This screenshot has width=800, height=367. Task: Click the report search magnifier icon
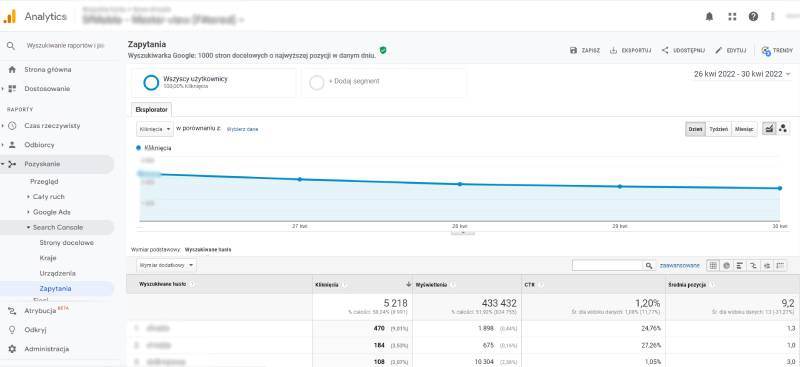point(11,46)
